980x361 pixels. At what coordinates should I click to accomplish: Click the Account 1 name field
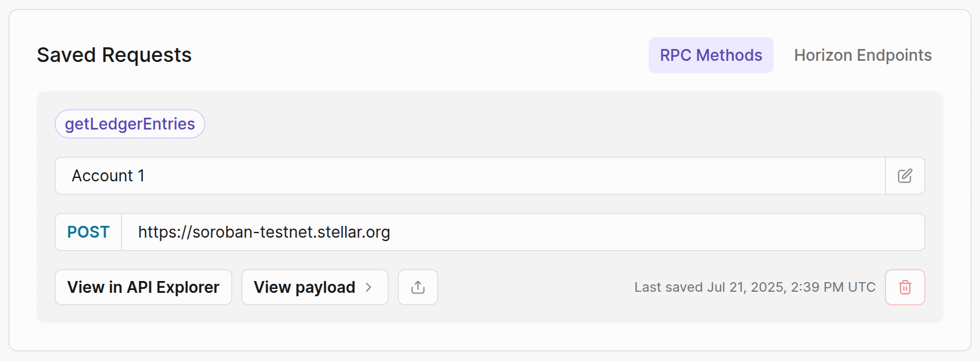[x=470, y=176]
